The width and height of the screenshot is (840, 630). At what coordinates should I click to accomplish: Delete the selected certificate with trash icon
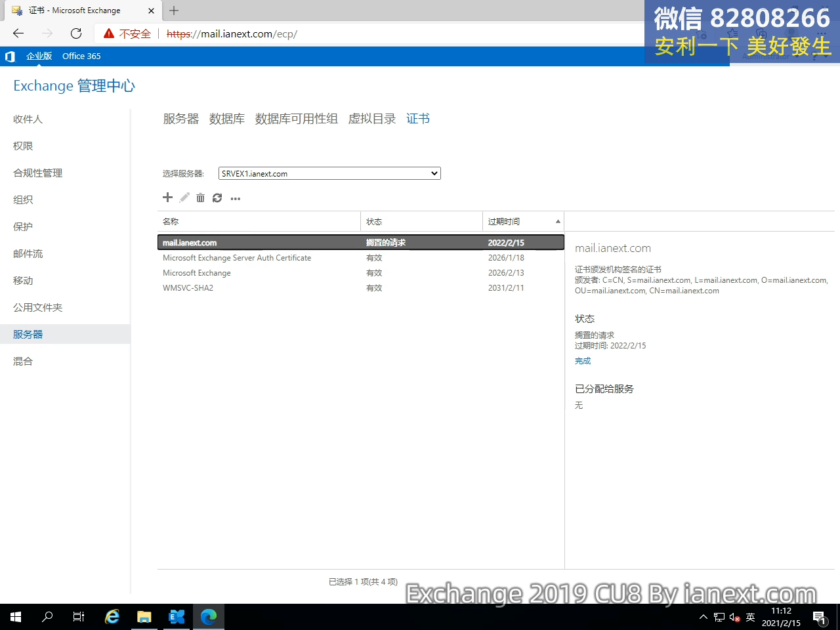pyautogui.click(x=200, y=198)
